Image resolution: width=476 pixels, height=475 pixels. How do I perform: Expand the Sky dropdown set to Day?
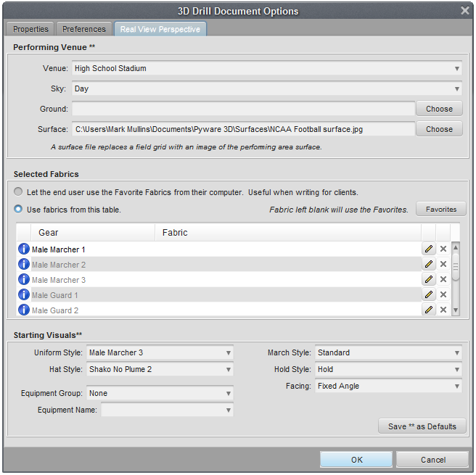tap(267, 89)
